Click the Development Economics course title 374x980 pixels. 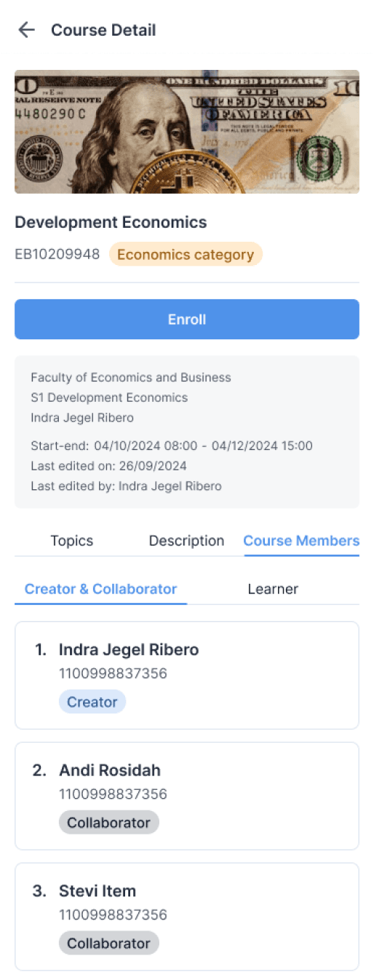[x=111, y=223]
